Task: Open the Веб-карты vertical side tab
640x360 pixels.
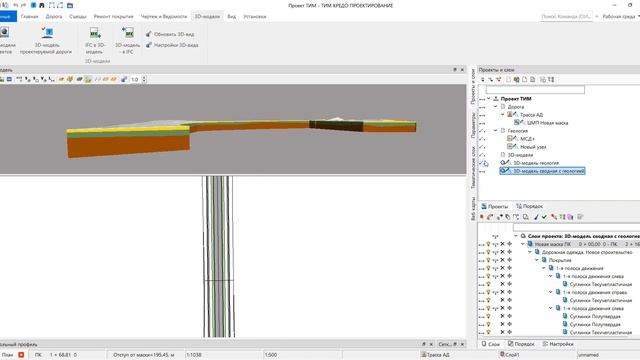Action: click(473, 209)
